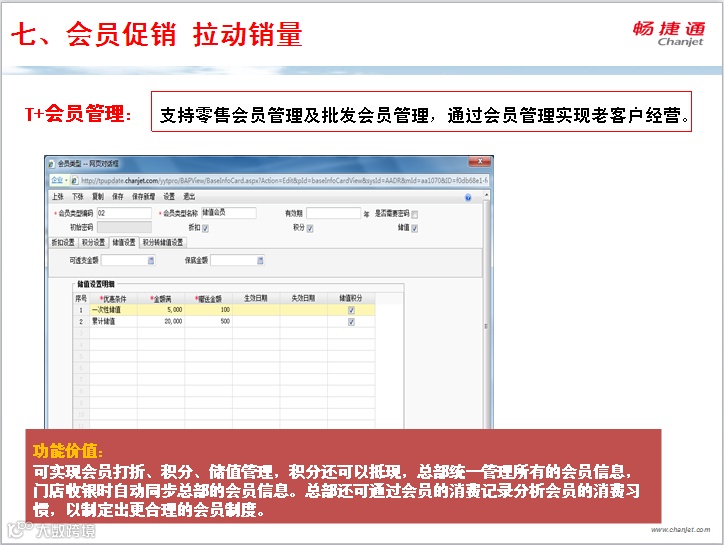Toggle 储值积分 checkbox in 累计储值 row
The height and width of the screenshot is (545, 724).
click(x=351, y=322)
